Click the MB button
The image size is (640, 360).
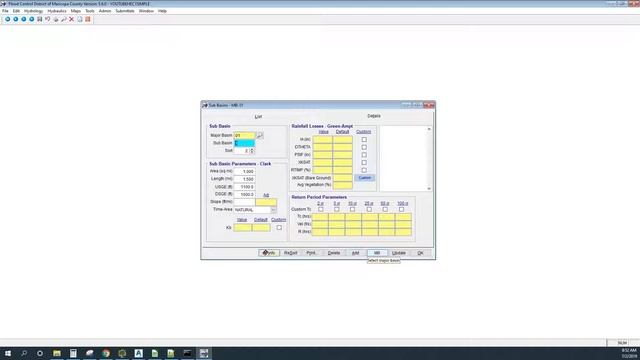pos(377,253)
